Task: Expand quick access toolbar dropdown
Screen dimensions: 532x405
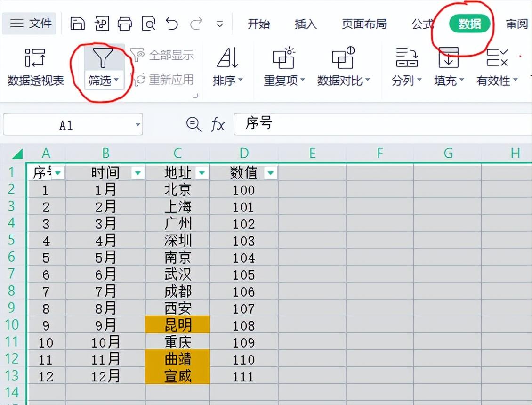Action: coord(220,24)
